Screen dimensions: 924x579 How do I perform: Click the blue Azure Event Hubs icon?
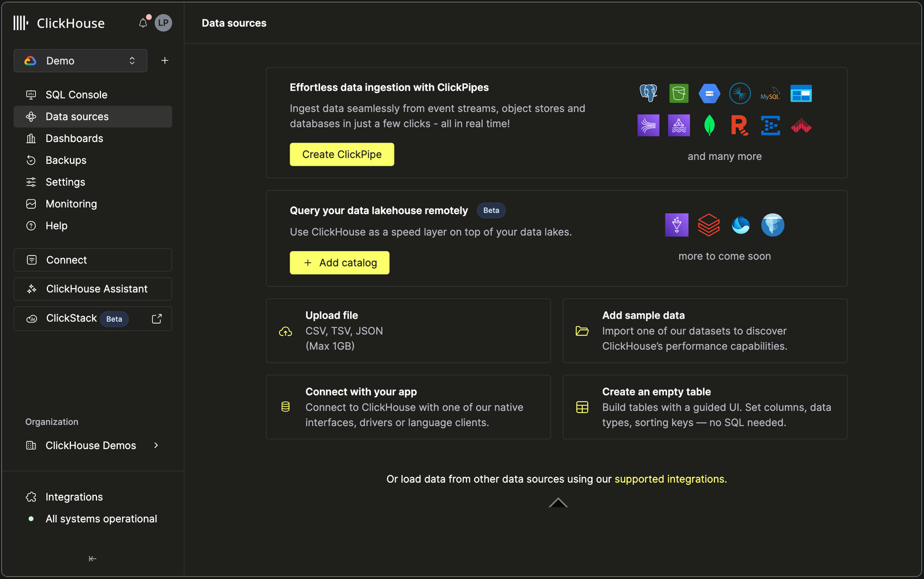(770, 125)
